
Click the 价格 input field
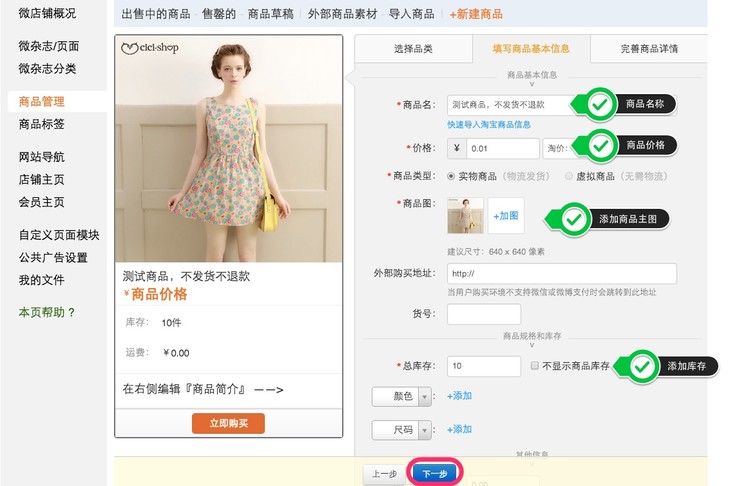point(503,148)
